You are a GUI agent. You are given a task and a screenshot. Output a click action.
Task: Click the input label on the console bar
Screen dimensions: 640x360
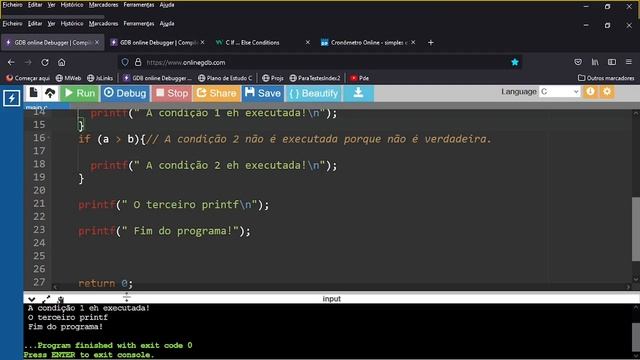[331, 299]
